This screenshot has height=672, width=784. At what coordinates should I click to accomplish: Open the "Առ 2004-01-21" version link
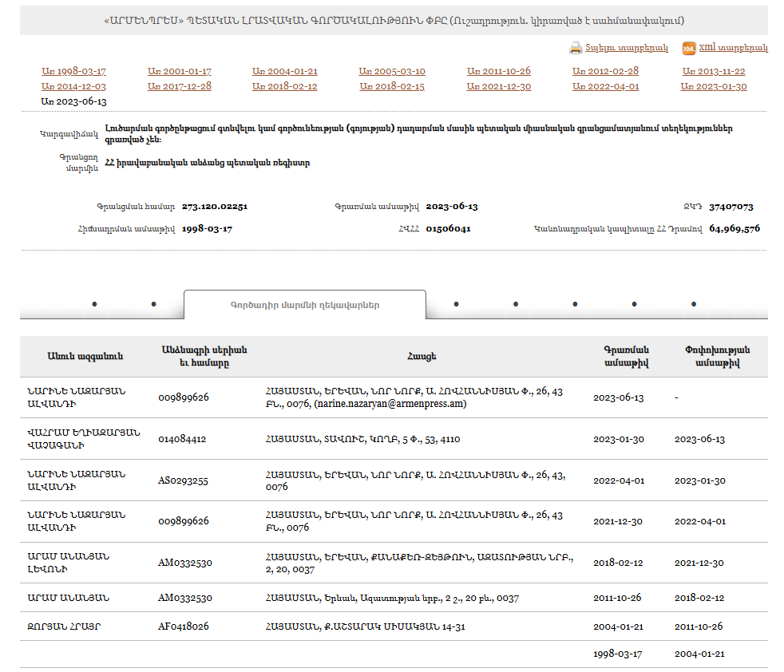pyautogui.click(x=285, y=72)
